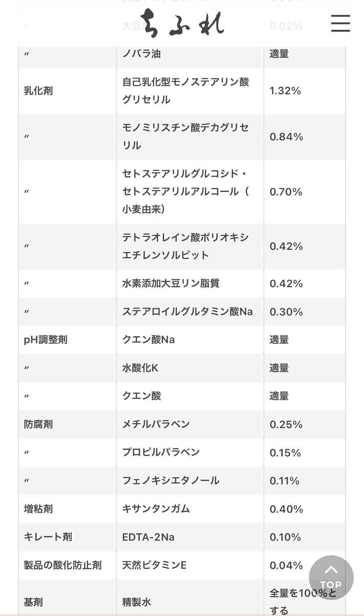Select the 水酸化K ingredient cell
The width and height of the screenshot is (364, 616).
click(x=140, y=368)
